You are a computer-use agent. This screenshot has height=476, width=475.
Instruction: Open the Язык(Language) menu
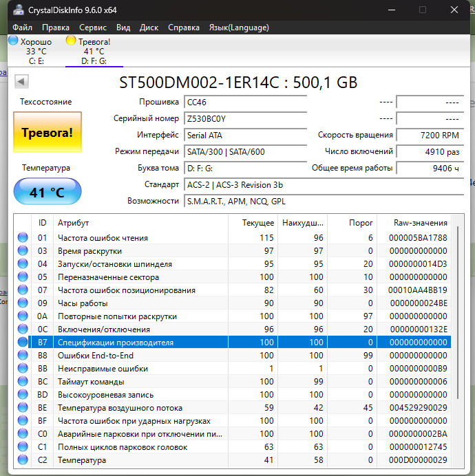[x=239, y=28]
